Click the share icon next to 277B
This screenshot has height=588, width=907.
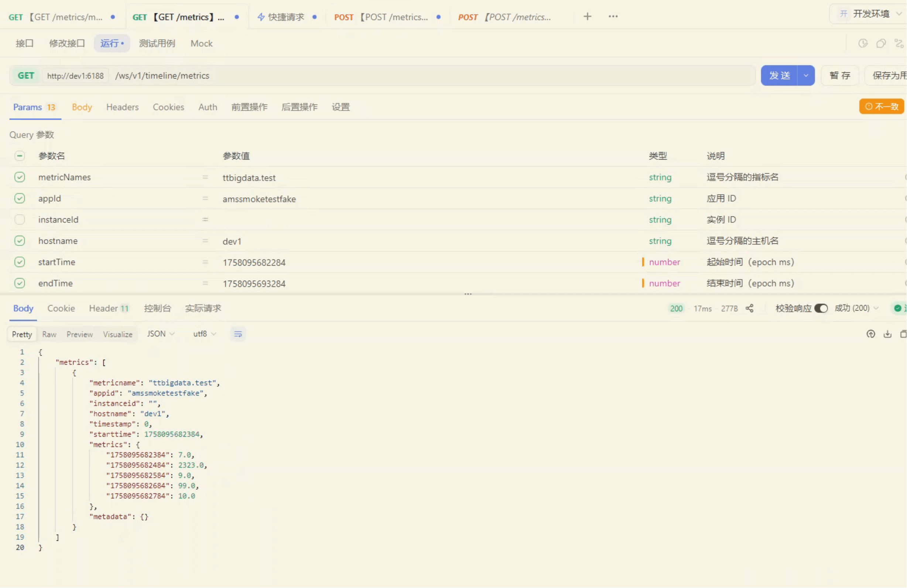[x=749, y=308]
